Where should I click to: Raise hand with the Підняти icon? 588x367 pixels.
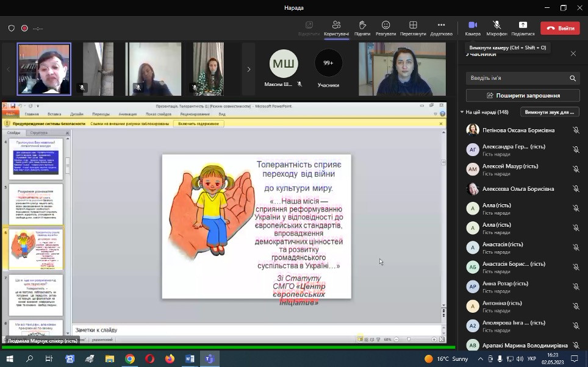(x=362, y=28)
